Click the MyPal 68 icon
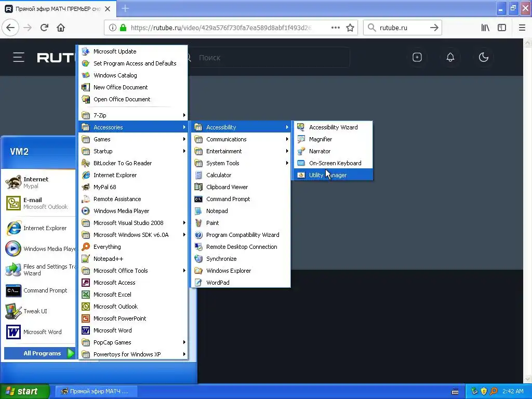This screenshot has height=399, width=532. point(86,187)
